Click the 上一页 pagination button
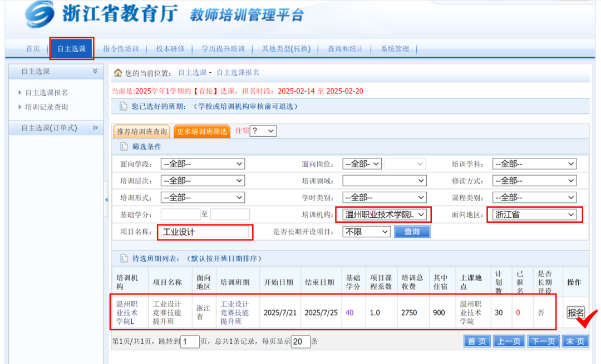Screen dimensions: 601x364 [x=509, y=341]
